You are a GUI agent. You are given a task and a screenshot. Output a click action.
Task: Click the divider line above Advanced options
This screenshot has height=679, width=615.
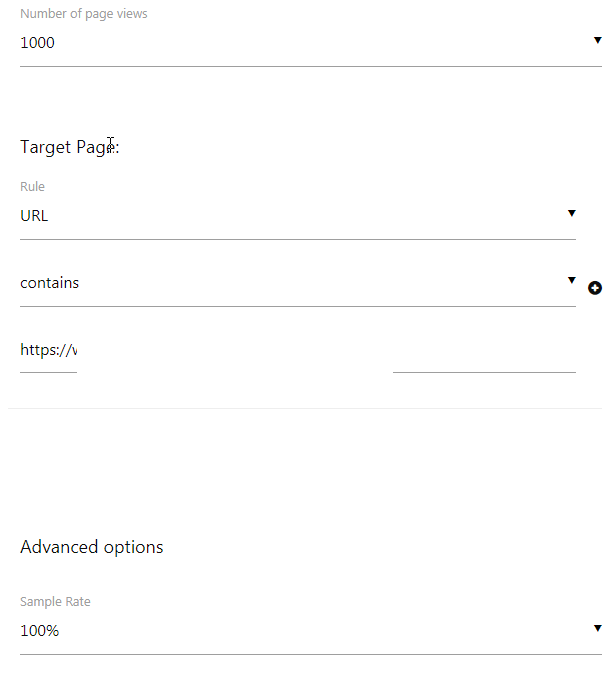[305, 408]
